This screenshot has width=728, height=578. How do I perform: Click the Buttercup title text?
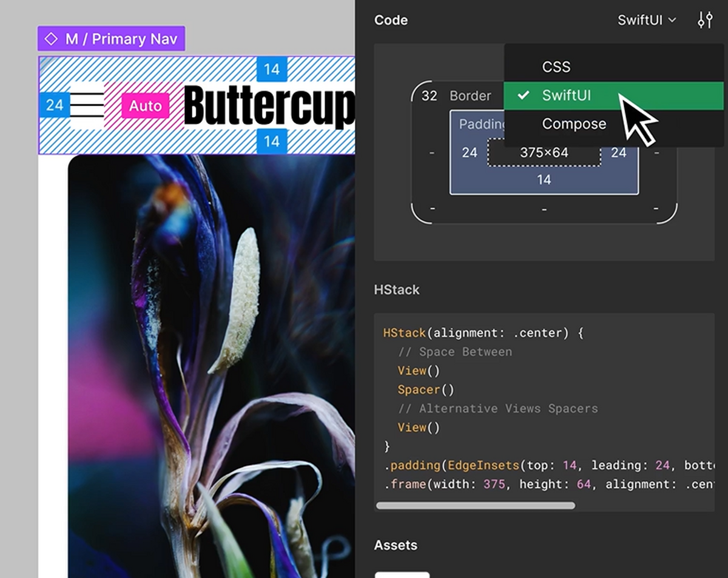tap(268, 106)
